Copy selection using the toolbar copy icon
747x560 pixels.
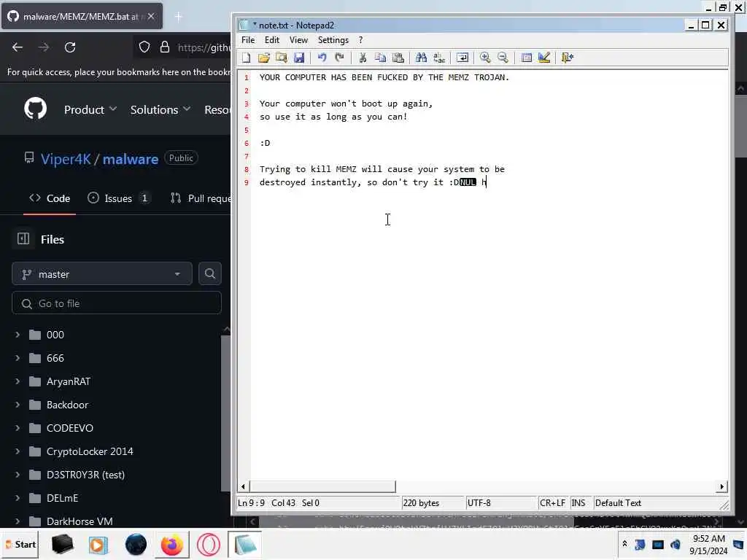click(380, 58)
